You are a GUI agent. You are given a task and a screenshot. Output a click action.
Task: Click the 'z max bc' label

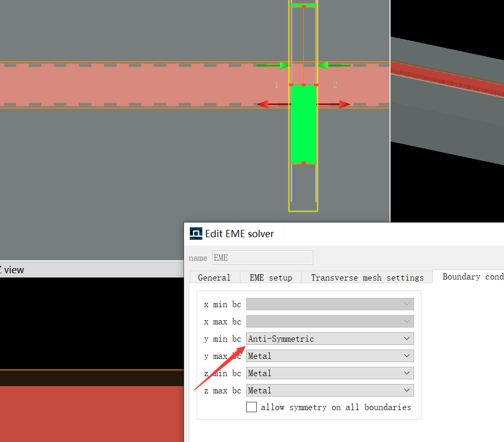coord(222,391)
